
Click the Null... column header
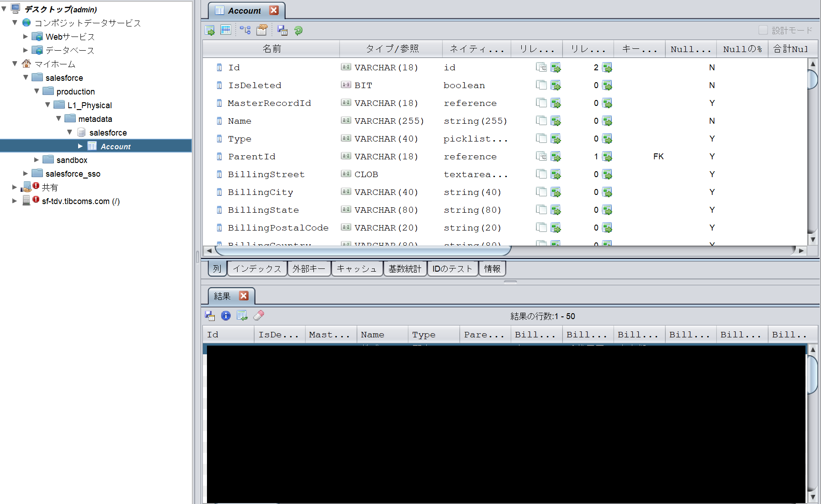pyautogui.click(x=691, y=49)
